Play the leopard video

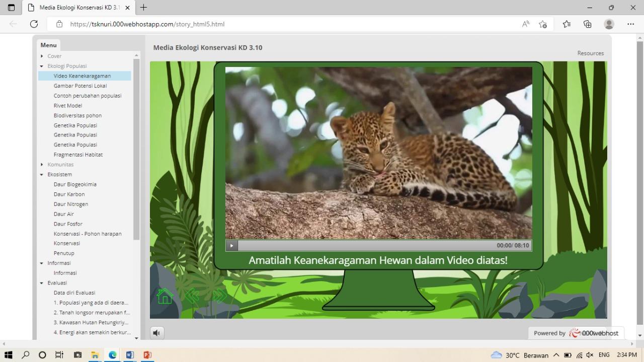pos(231,246)
